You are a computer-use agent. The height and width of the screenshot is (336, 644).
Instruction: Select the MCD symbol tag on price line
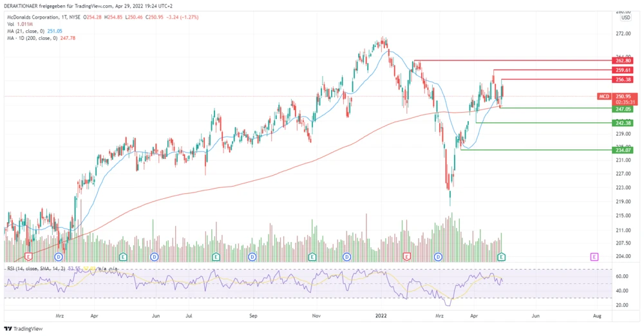[x=604, y=97]
